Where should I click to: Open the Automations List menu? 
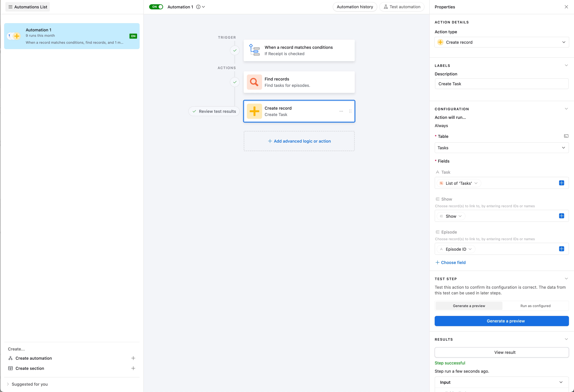pos(28,7)
